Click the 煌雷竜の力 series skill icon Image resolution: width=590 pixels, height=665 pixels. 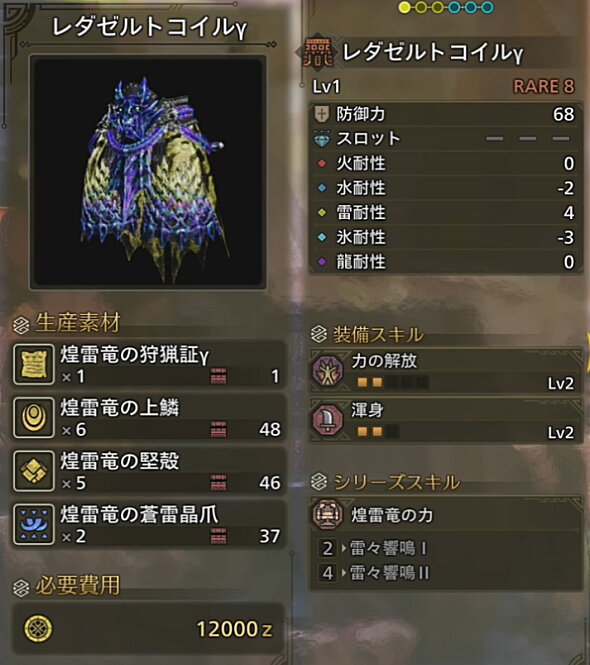(327, 514)
